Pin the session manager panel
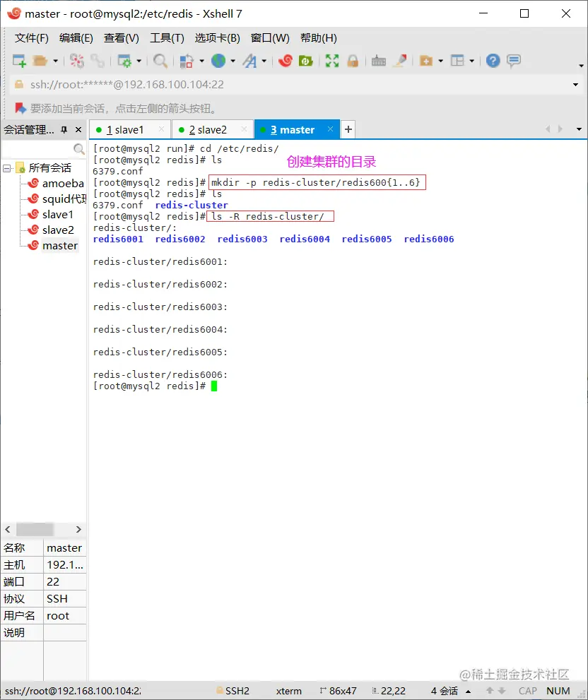The image size is (588, 700). [x=64, y=130]
